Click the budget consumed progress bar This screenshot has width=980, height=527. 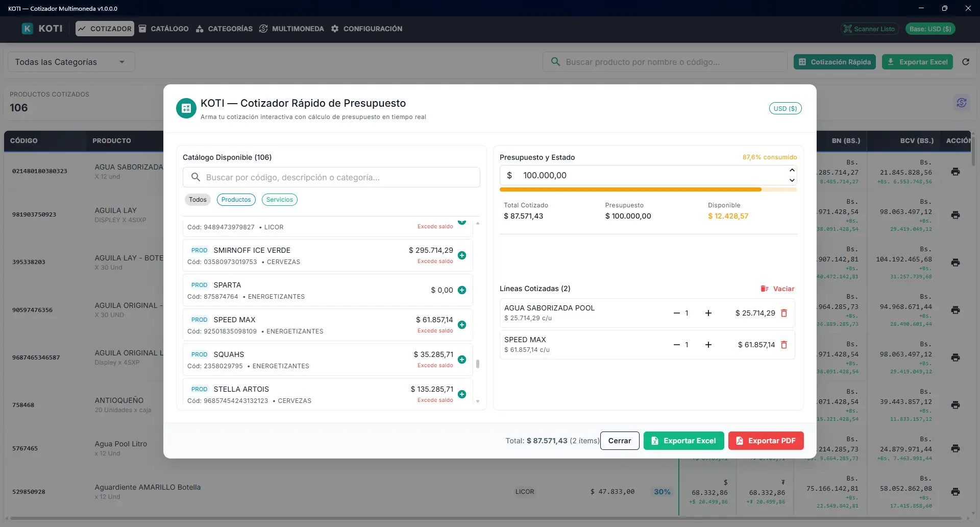coord(648,189)
